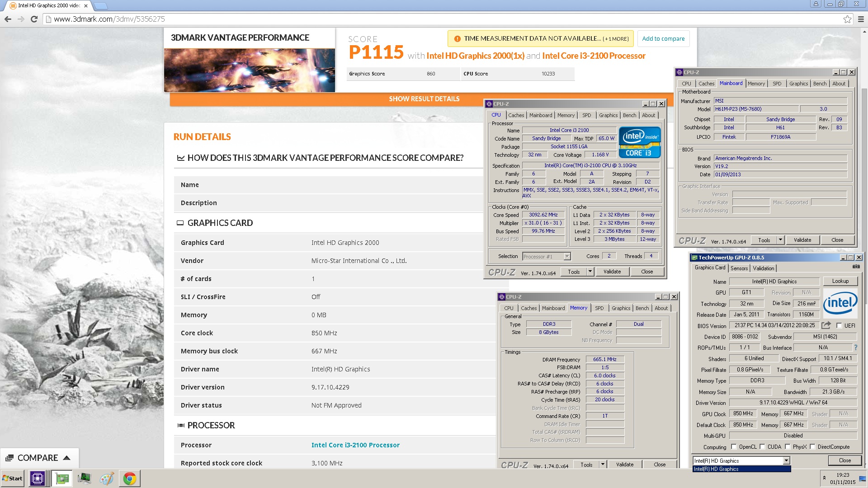Open Tools dropdown arrow in CPU-Z Mainboard window
The width and height of the screenshot is (868, 488).
(780, 240)
